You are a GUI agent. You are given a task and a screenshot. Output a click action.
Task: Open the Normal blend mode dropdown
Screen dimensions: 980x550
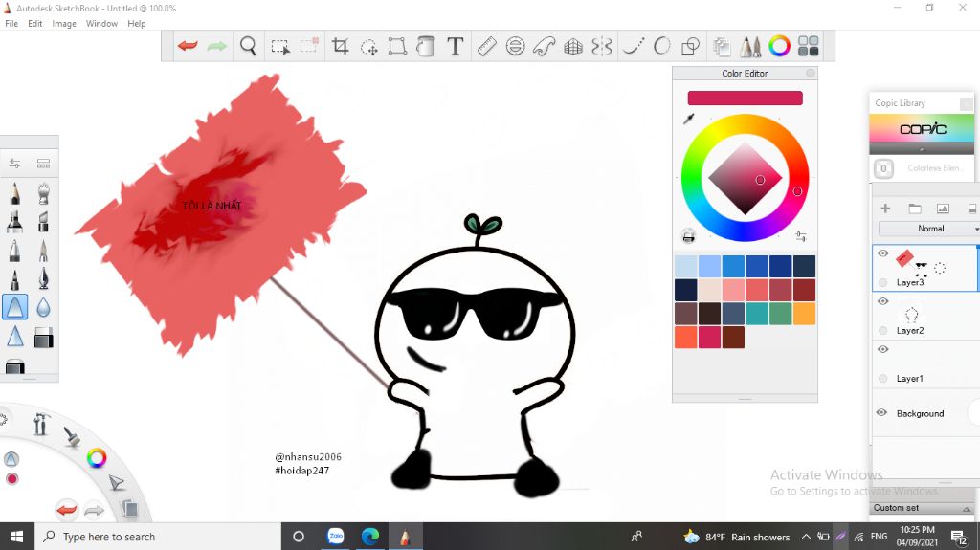pos(930,229)
